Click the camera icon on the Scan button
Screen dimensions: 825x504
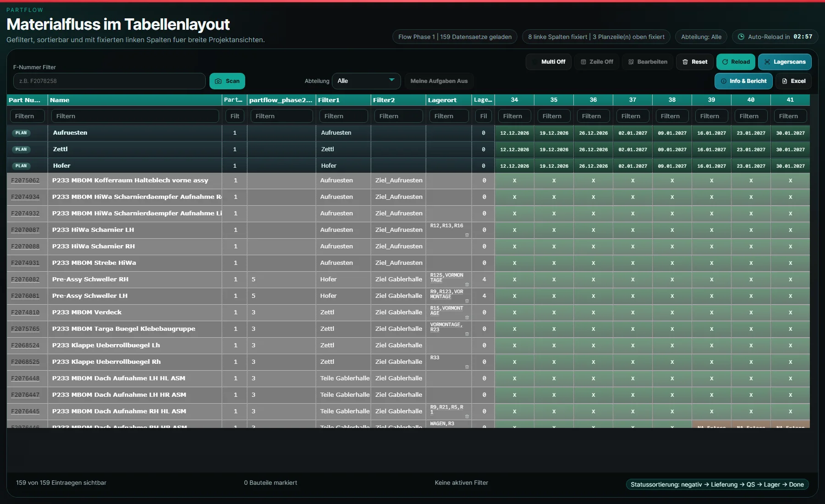[218, 81]
